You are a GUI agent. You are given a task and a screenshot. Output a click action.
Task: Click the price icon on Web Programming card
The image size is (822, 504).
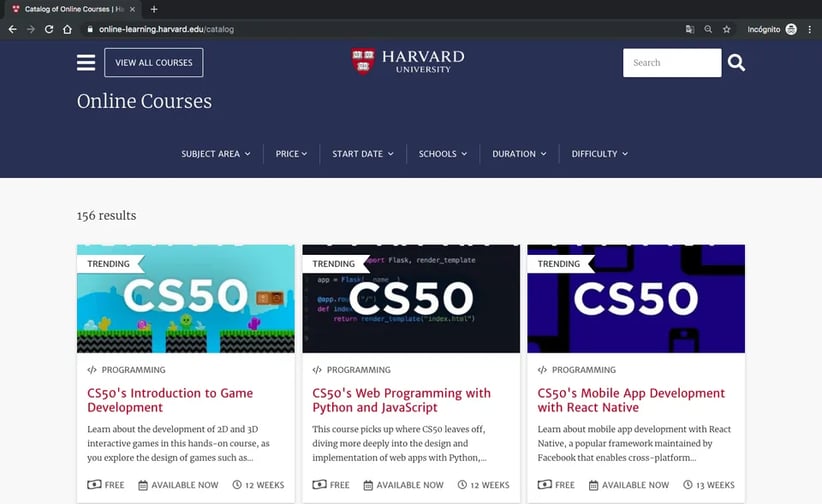[319, 485]
